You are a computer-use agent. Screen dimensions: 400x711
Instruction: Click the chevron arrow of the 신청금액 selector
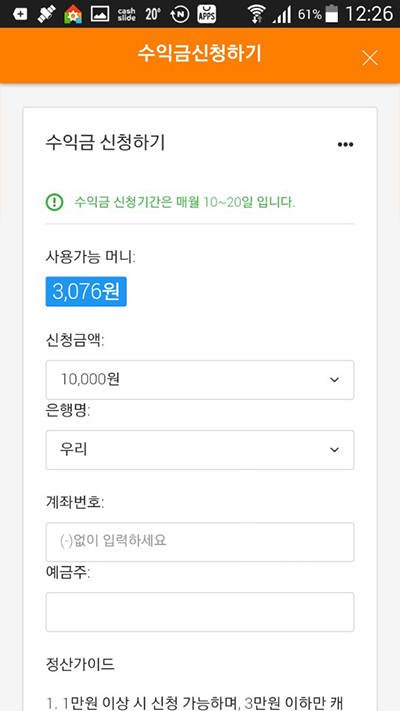(x=334, y=380)
